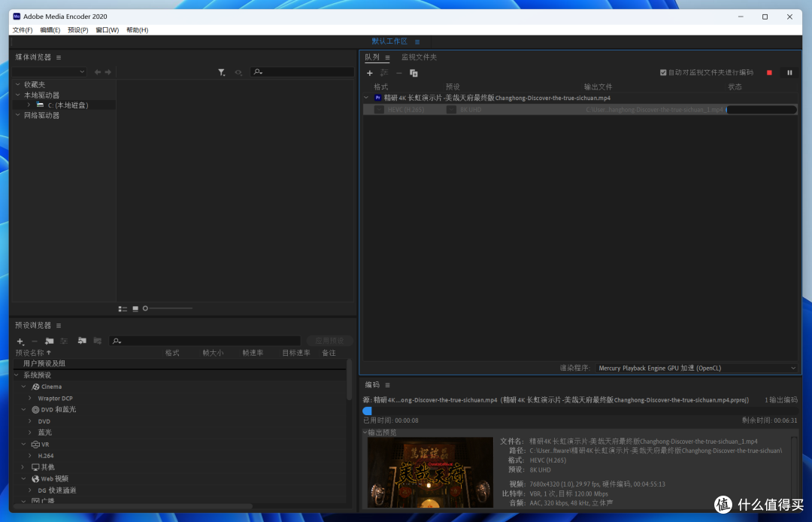Click the red stop queue button

[769, 73]
